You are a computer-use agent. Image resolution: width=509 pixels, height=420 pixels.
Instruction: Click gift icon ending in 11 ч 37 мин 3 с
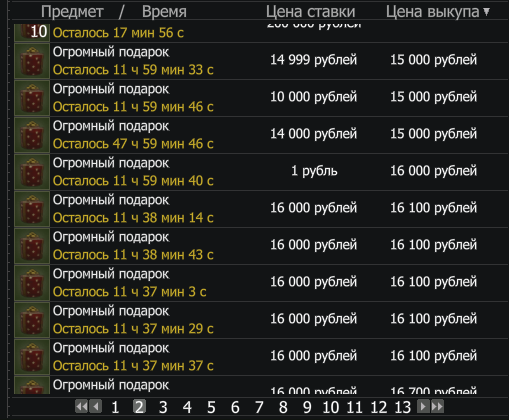click(x=32, y=283)
